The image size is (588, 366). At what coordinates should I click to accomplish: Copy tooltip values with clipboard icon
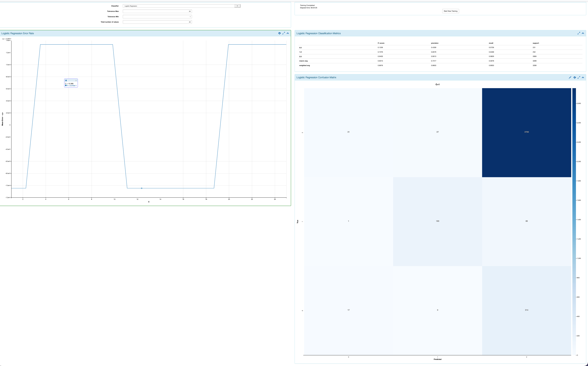(x=66, y=81)
